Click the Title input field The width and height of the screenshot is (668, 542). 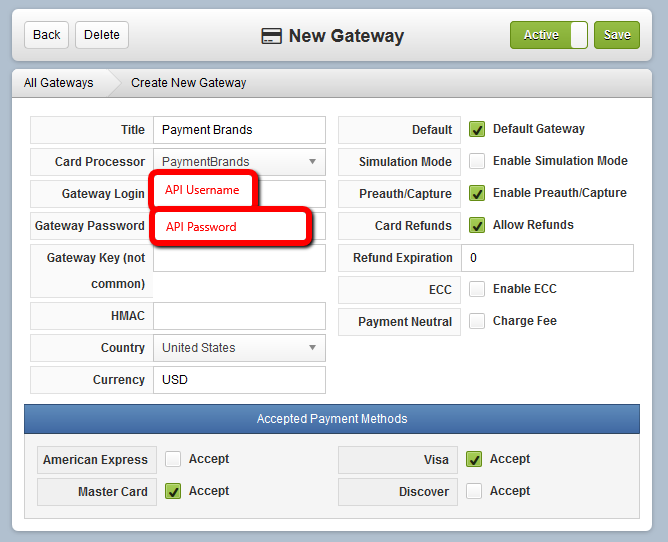(239, 130)
